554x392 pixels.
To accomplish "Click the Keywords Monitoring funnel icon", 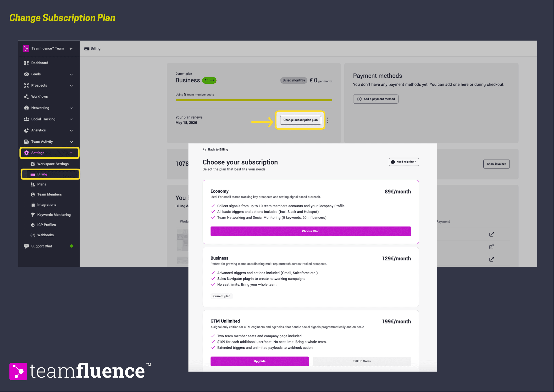I will 33,215.
